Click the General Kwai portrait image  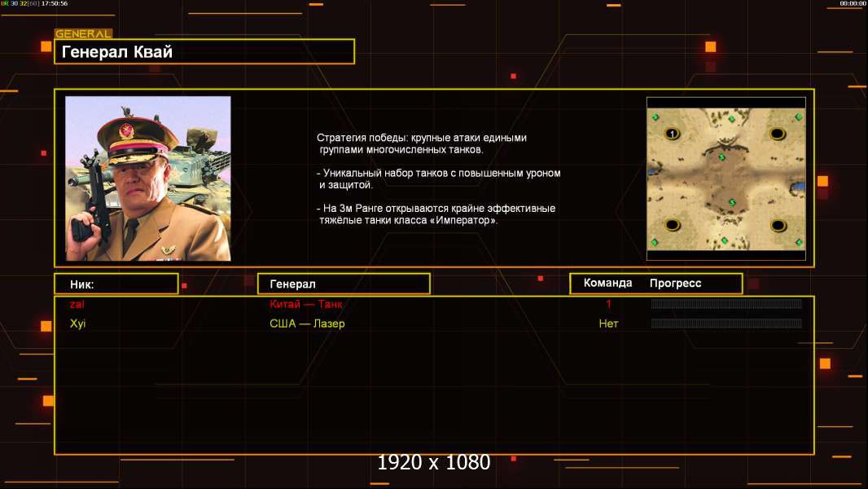point(148,178)
